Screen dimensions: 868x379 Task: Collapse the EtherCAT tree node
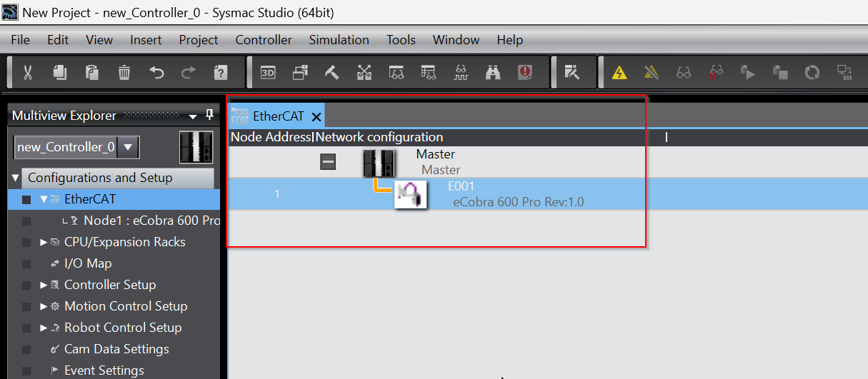(x=44, y=199)
